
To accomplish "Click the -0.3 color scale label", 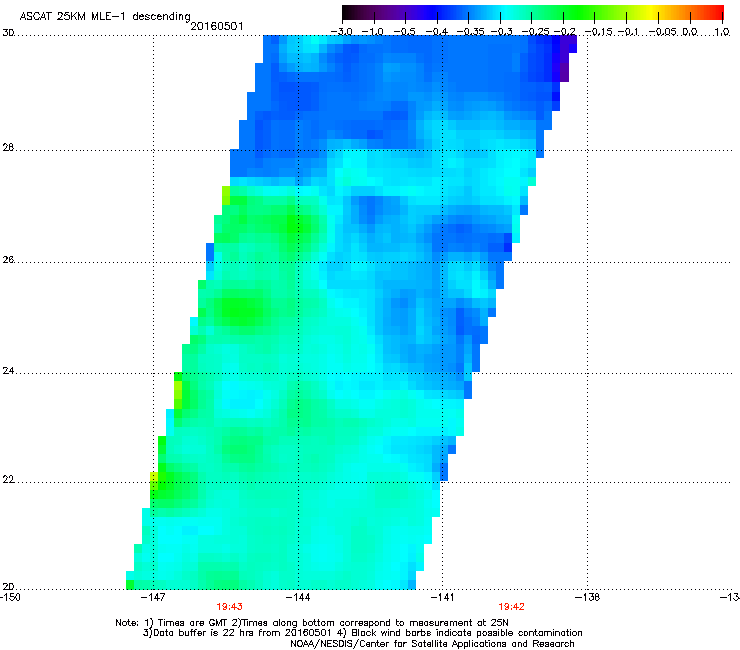I will (502, 32).
